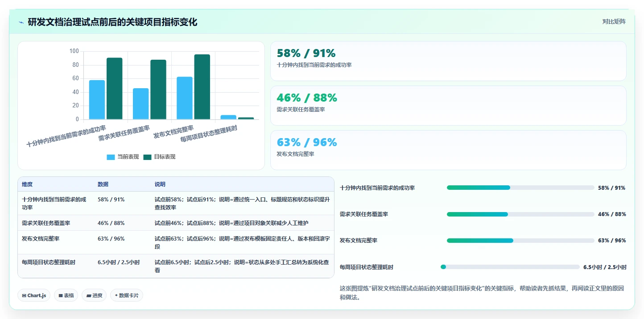
Task: Click the 试点前6.5小时 description cell
Action: click(242, 266)
